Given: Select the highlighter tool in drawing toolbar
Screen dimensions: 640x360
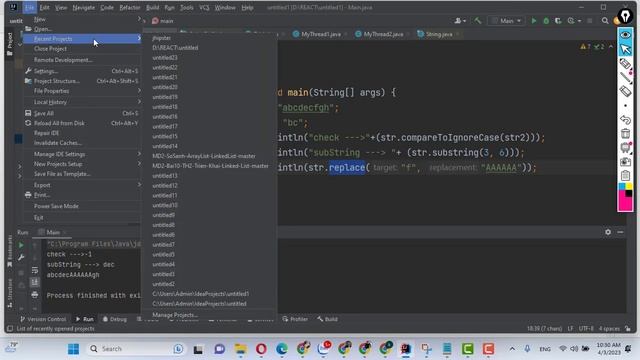Looking at the screenshot, I should (x=625, y=63).
